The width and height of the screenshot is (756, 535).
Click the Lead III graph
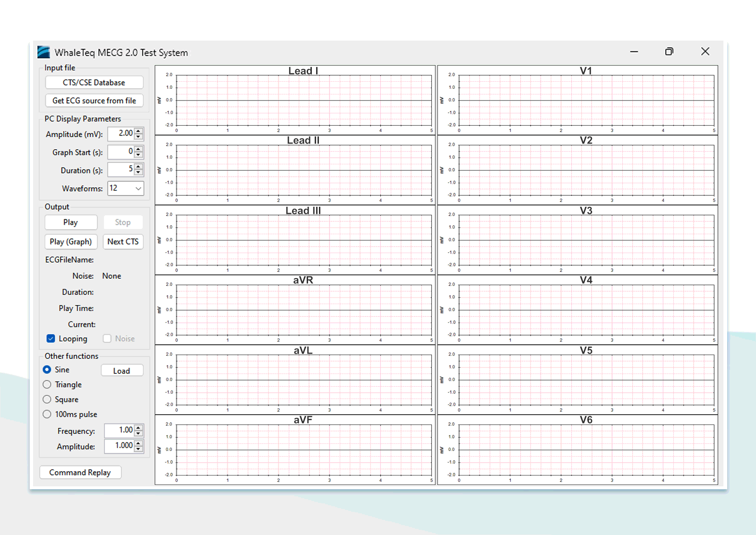(x=295, y=240)
